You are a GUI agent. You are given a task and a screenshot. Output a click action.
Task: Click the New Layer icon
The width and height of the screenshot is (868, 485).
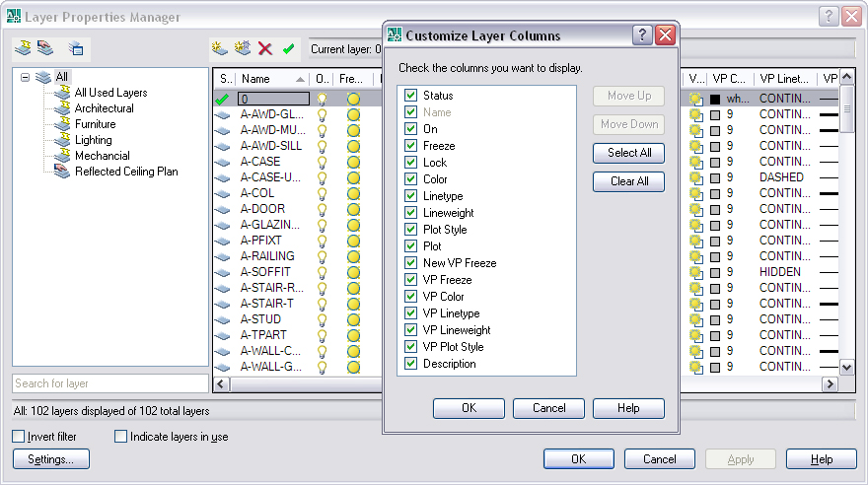[x=221, y=47]
